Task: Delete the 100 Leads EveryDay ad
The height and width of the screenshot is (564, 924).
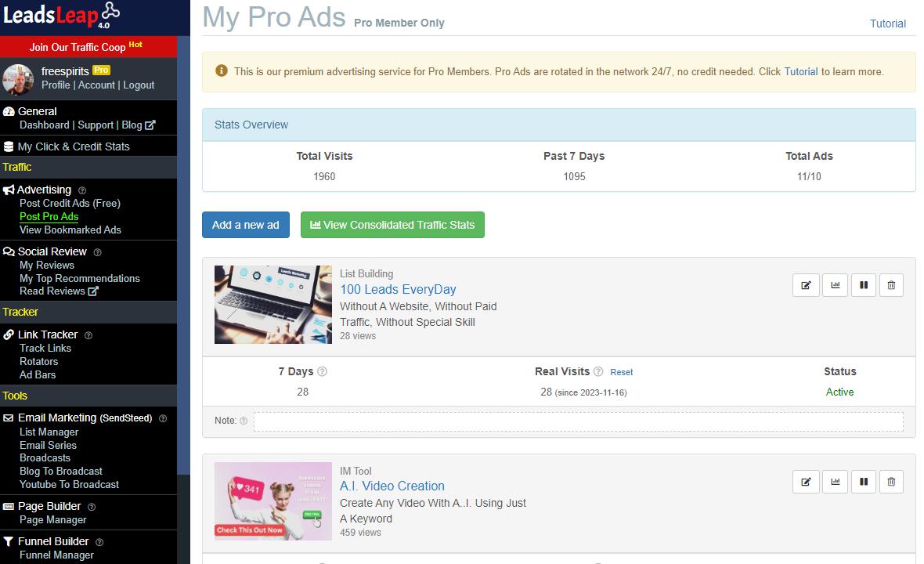Action: pos(891,285)
